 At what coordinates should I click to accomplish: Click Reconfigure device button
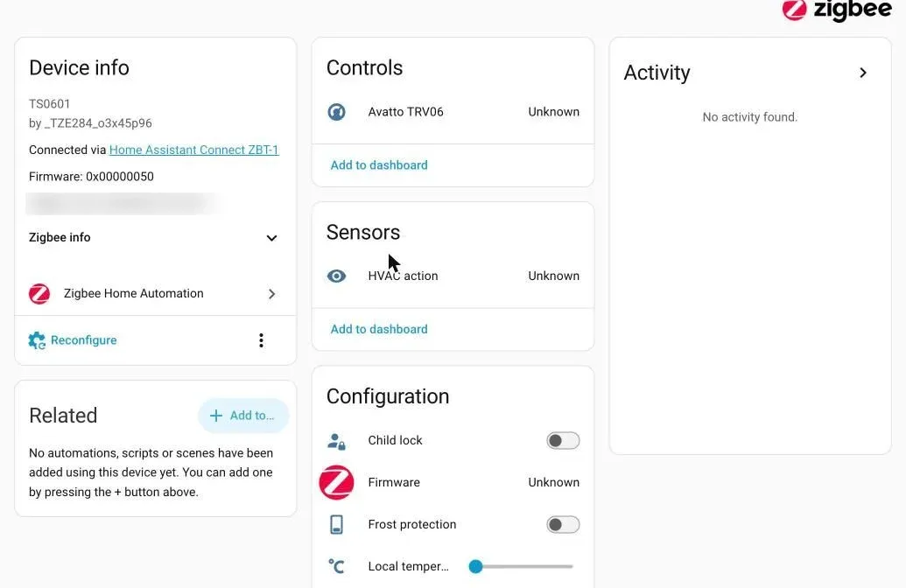(x=73, y=340)
